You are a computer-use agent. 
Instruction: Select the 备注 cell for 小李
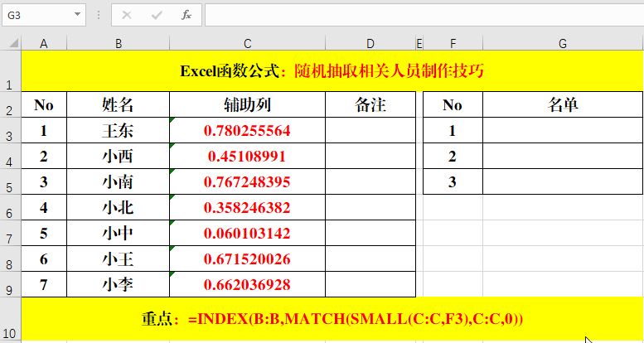tap(370, 285)
